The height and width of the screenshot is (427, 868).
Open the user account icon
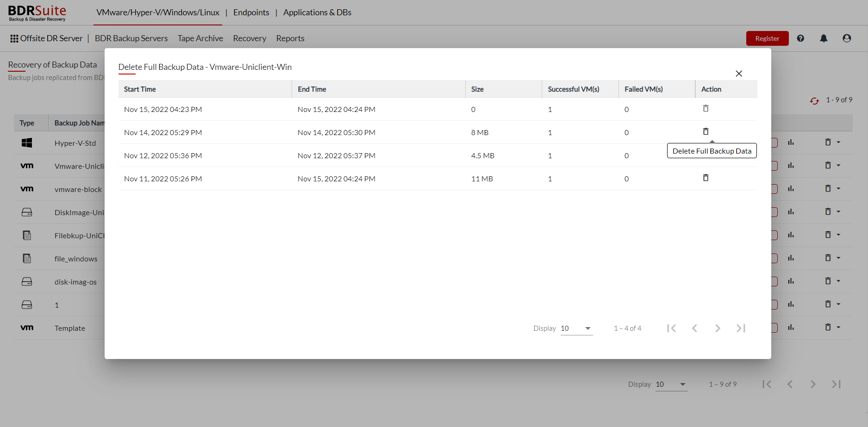[x=847, y=38]
